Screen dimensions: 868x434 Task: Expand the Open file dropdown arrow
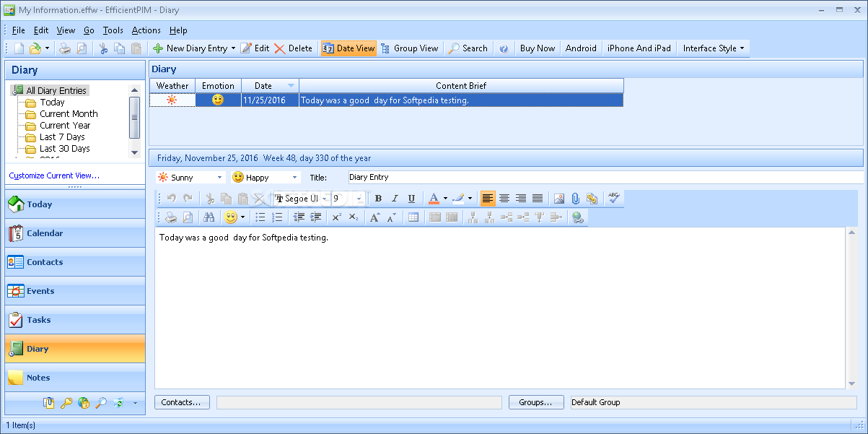pos(47,48)
